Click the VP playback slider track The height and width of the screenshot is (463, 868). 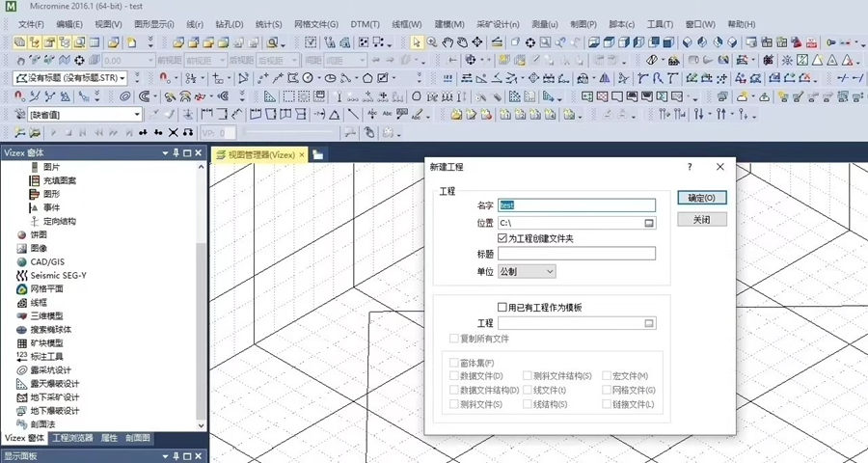pyautogui.click(x=289, y=132)
